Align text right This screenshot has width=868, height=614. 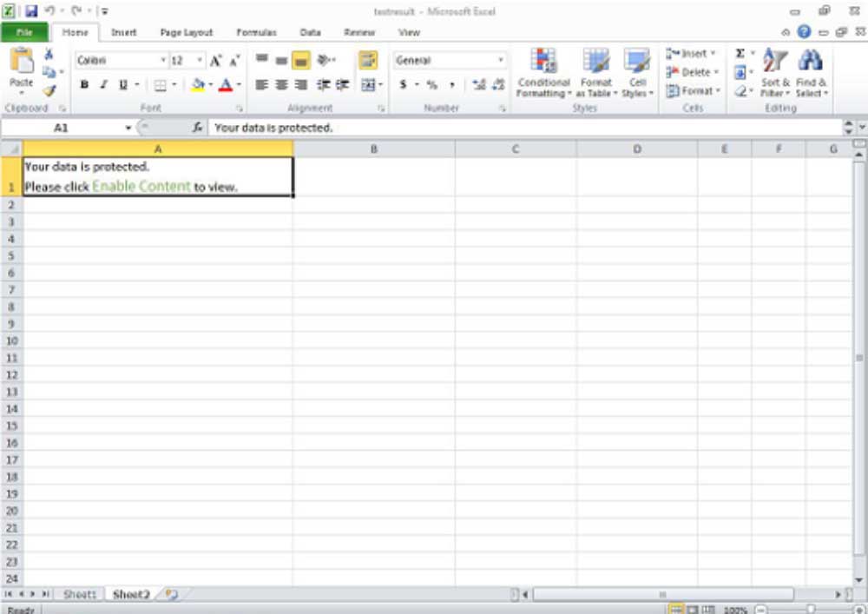(x=301, y=85)
